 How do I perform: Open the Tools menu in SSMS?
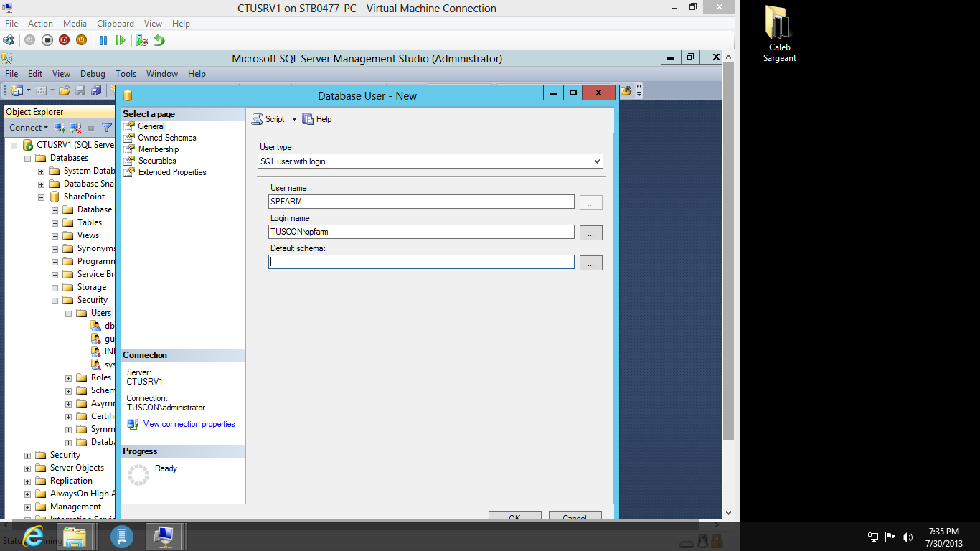click(126, 74)
